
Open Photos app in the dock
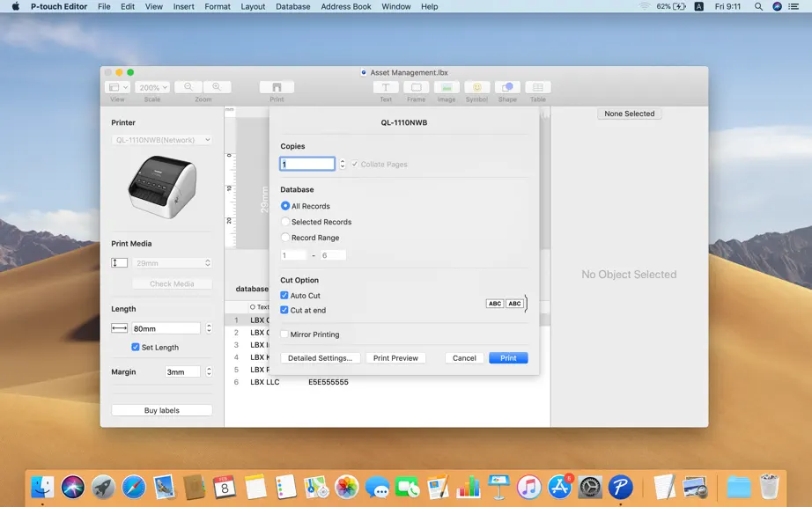pyautogui.click(x=346, y=487)
